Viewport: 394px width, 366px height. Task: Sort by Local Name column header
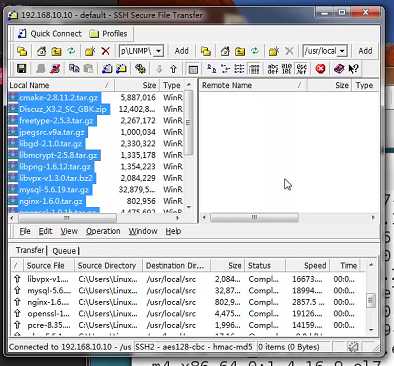pyautogui.click(x=61, y=85)
